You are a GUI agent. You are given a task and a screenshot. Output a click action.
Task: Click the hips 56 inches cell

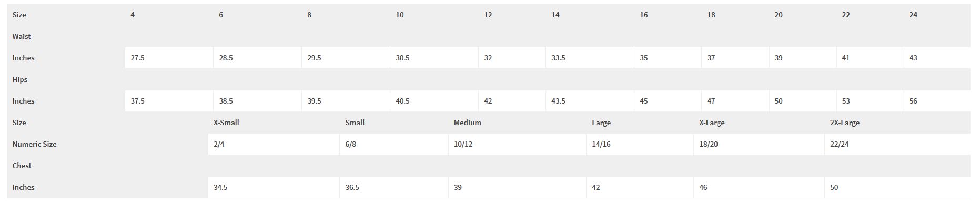937,101
